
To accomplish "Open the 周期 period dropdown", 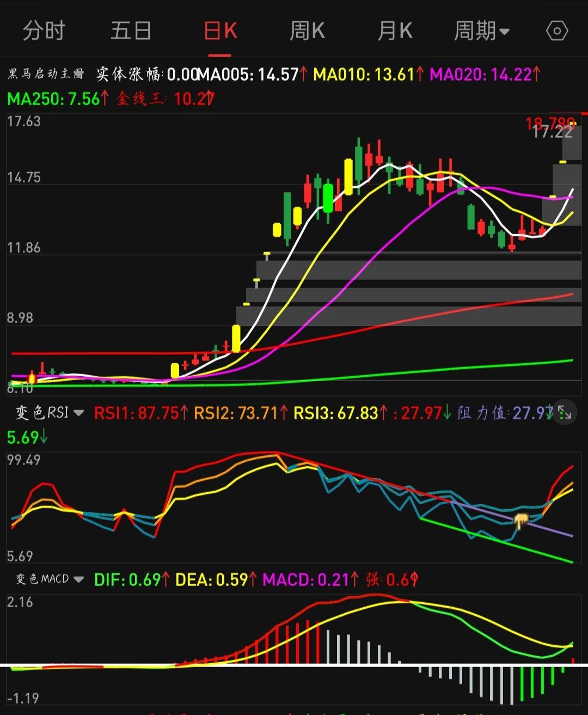I will (482, 31).
